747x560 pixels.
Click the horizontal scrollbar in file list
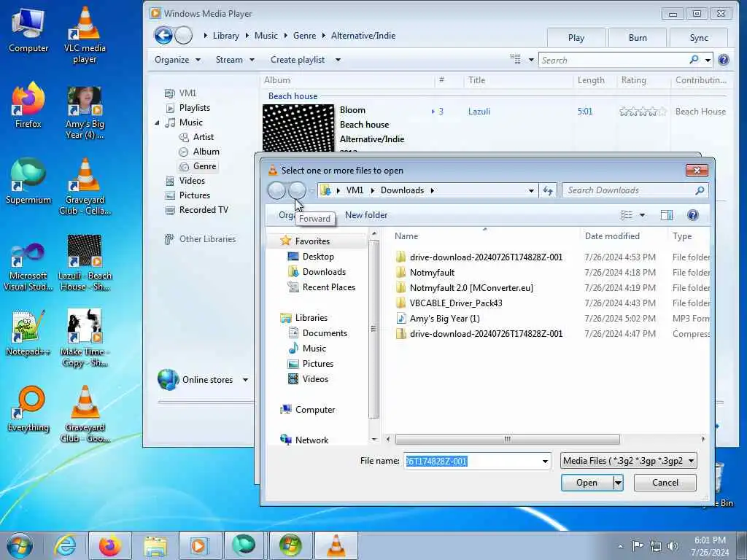tap(508, 439)
